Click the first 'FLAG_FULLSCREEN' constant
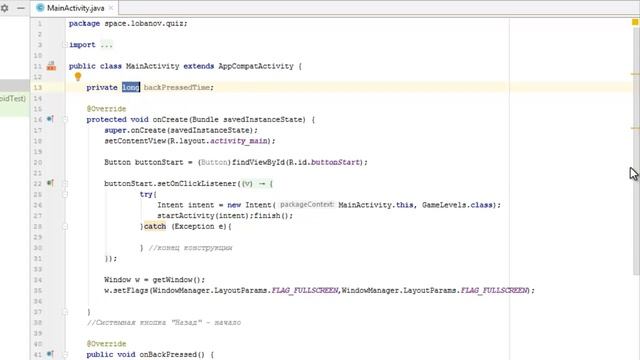This screenshot has width=640, height=360. pos(305,290)
